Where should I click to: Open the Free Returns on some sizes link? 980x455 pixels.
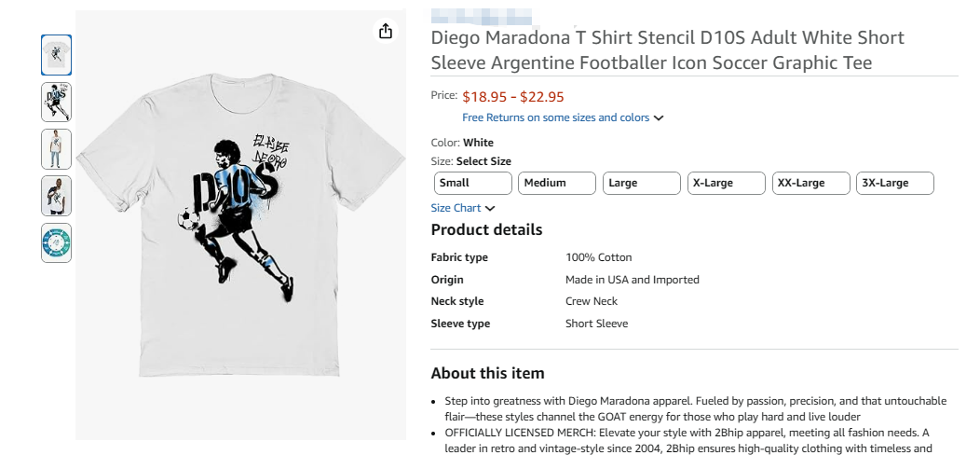point(555,117)
